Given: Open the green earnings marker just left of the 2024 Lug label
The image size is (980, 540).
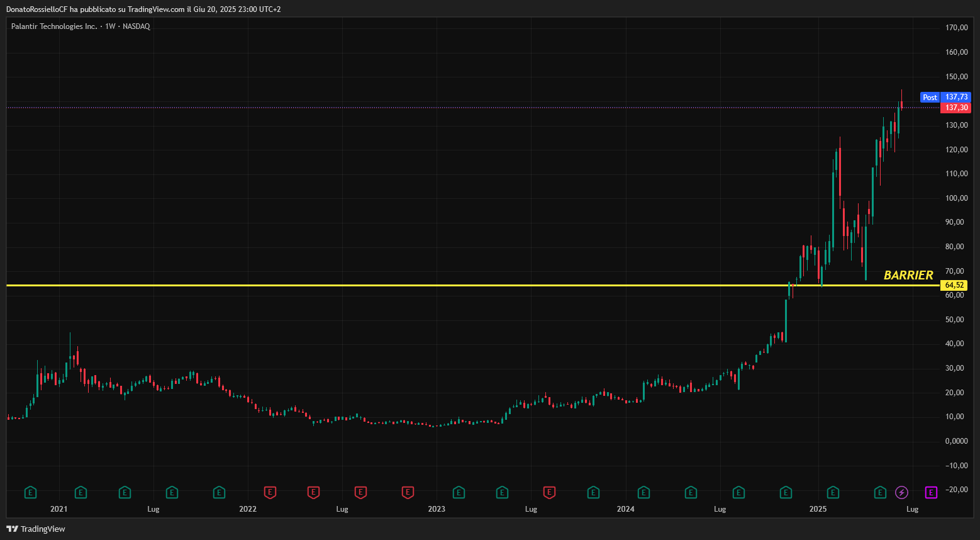Looking at the screenshot, I should (691, 492).
